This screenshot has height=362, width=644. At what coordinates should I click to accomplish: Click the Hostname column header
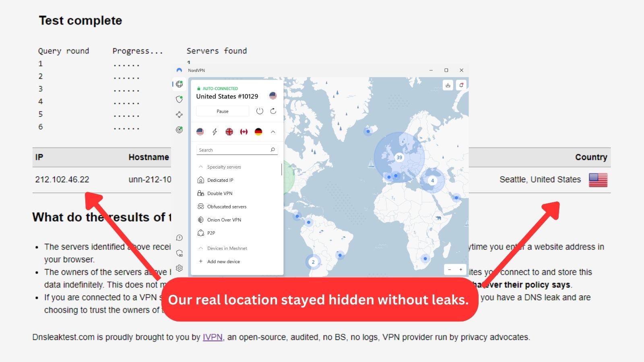coord(149,157)
